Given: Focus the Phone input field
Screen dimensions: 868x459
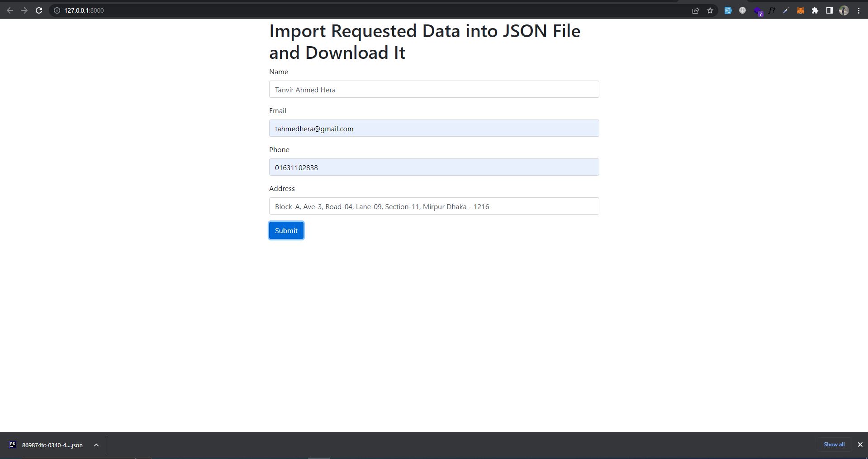Looking at the screenshot, I should click(x=434, y=167).
